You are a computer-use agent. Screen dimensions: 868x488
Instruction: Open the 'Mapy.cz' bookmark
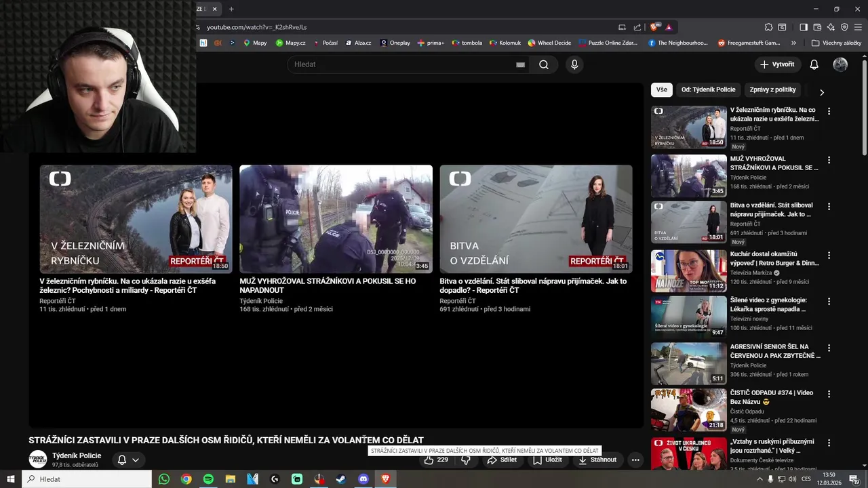point(290,43)
